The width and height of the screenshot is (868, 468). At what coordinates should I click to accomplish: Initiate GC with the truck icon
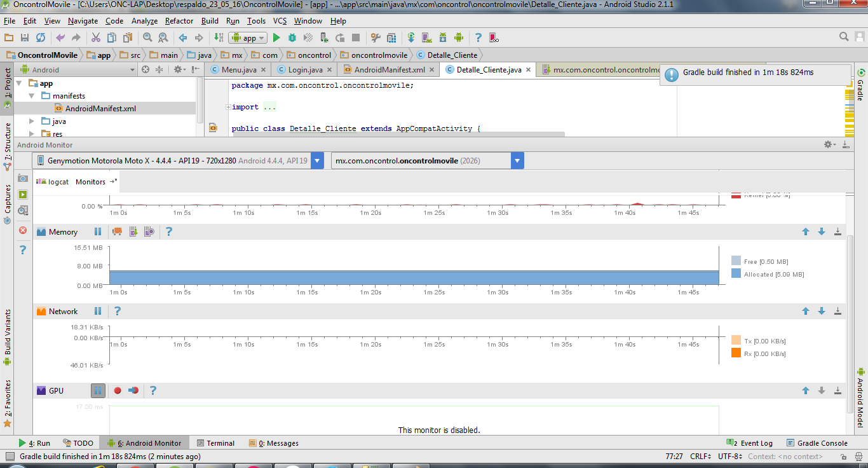(x=117, y=232)
